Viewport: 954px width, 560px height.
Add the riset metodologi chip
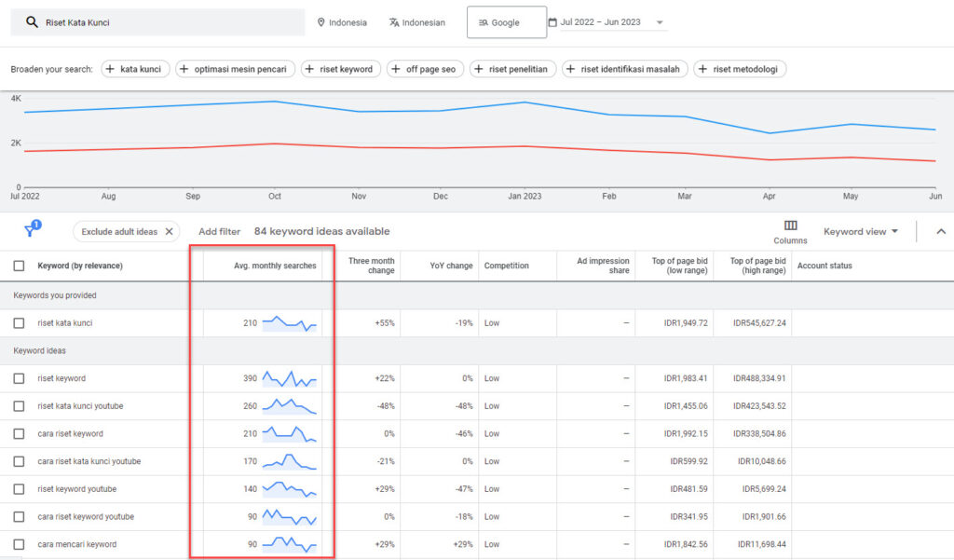point(740,69)
